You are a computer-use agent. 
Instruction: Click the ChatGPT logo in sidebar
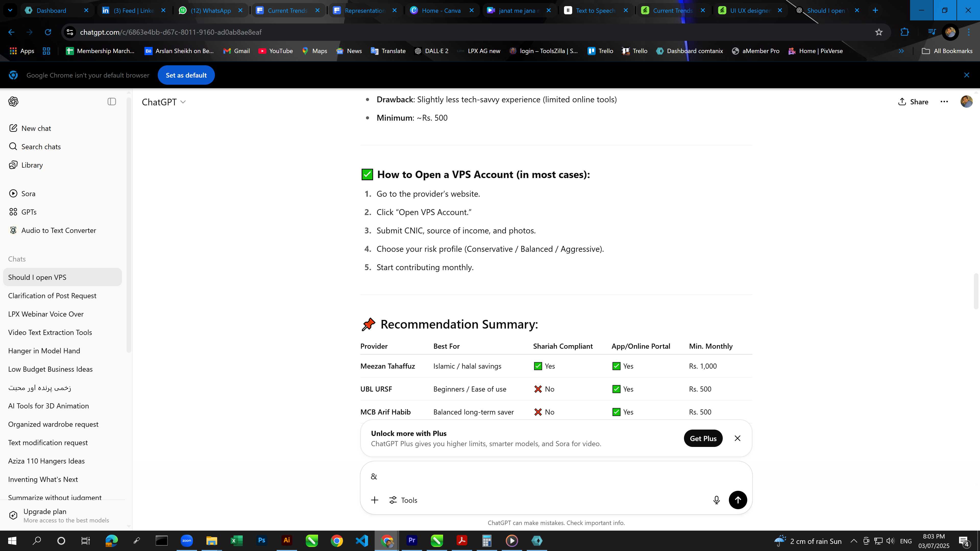tap(13, 102)
